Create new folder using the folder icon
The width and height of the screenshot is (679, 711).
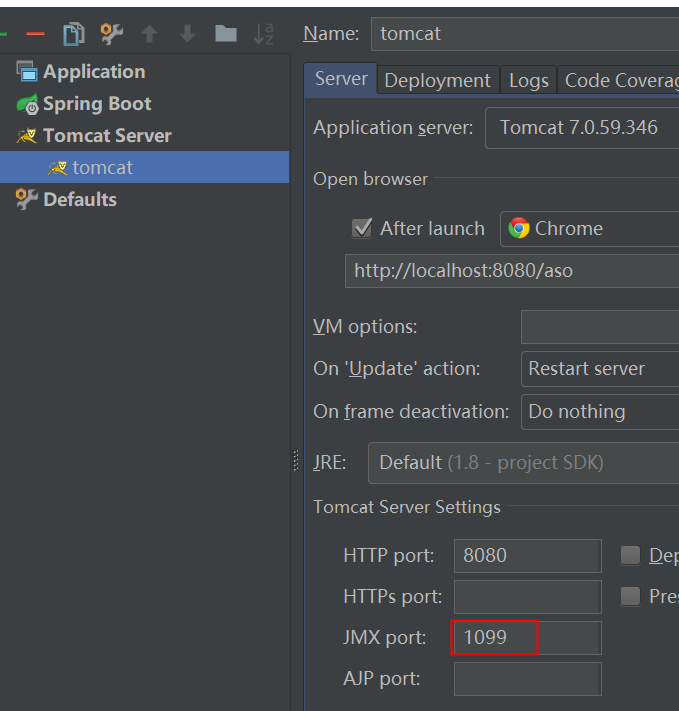225,34
